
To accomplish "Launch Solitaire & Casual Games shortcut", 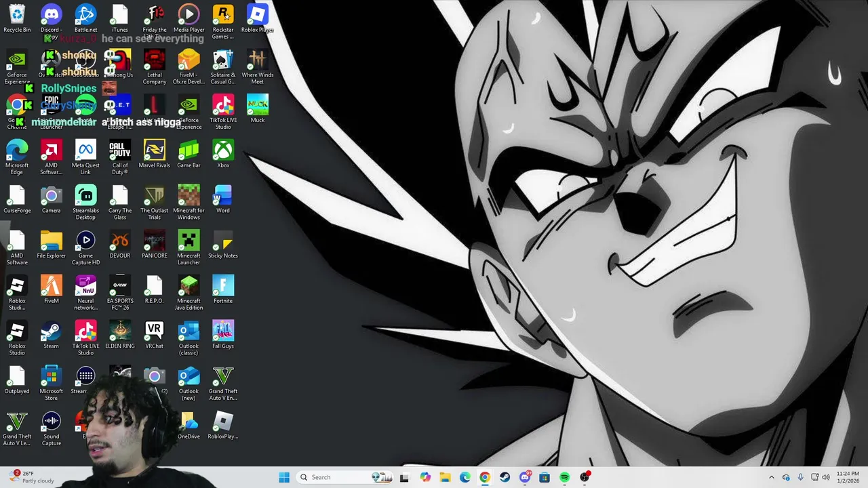I will tap(223, 67).
